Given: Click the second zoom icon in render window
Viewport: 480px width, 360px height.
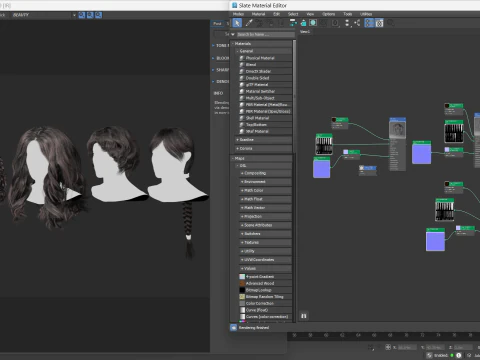Looking at the screenshot, I should (90, 15).
